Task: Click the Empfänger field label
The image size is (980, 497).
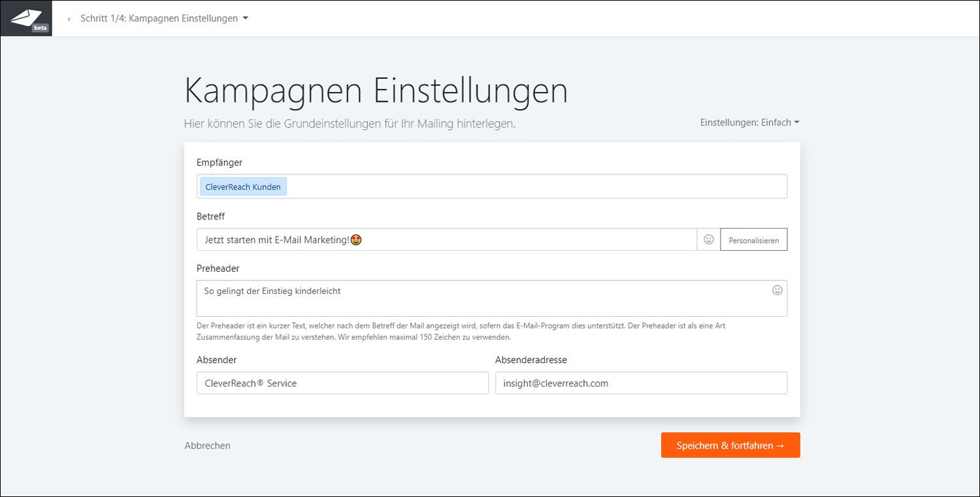Action: click(x=220, y=162)
